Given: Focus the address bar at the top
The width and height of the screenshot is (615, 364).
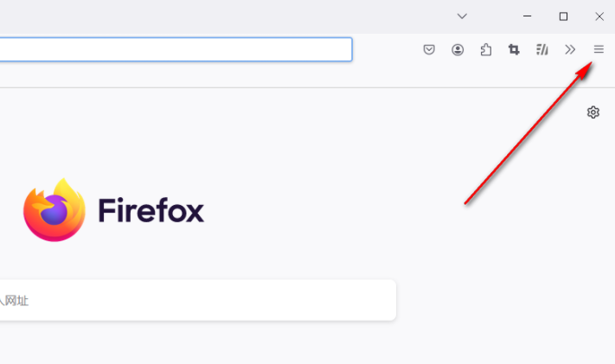Looking at the screenshot, I should pyautogui.click(x=173, y=49).
